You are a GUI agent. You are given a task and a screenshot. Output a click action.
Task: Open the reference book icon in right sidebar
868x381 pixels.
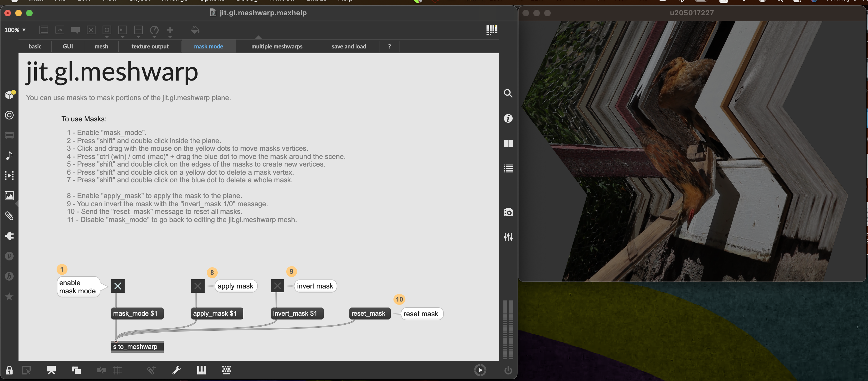click(508, 143)
